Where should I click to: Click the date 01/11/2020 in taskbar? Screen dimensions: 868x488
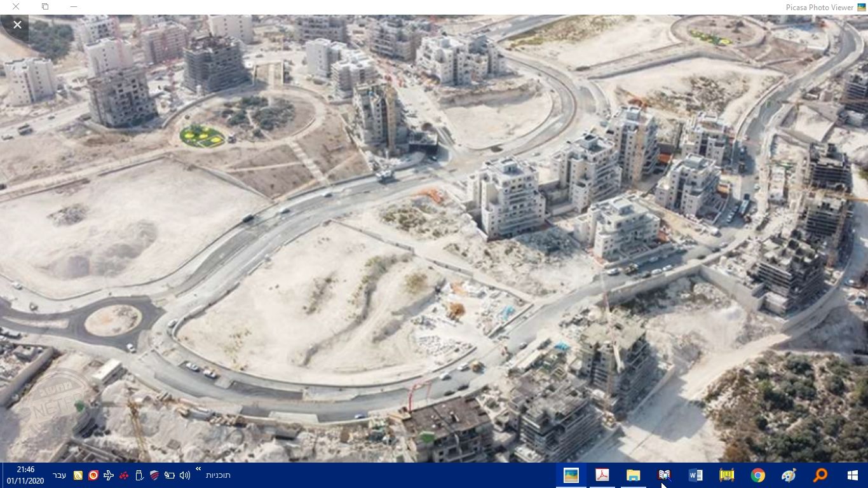click(26, 481)
